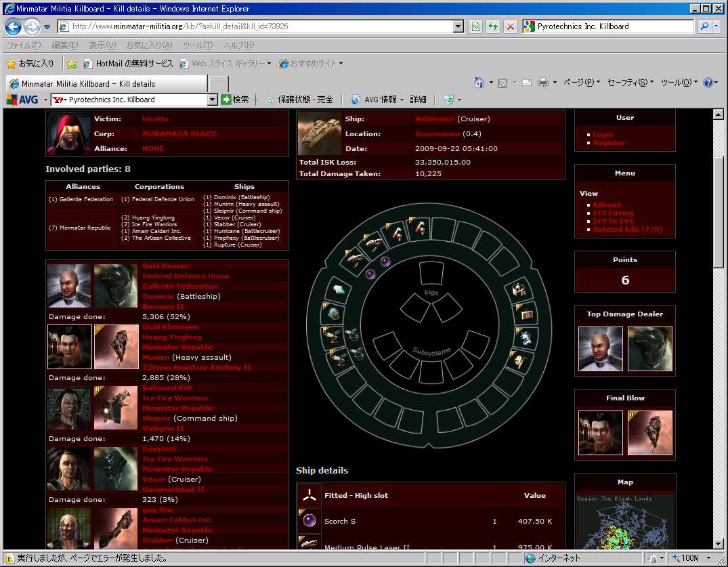This screenshot has width=728, height=567.
Task: Open the ツール(T) menu in menu bar
Action: (x=197, y=45)
